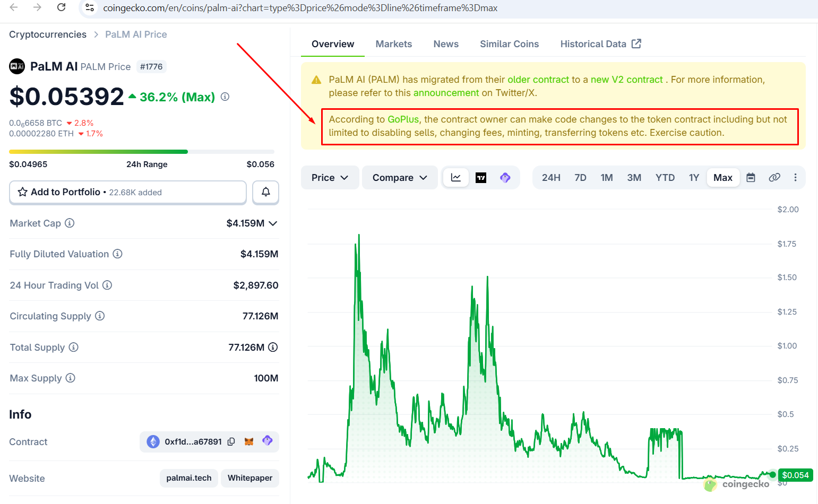
Task: Click the info icon next to Market Cap
Action: tap(70, 223)
